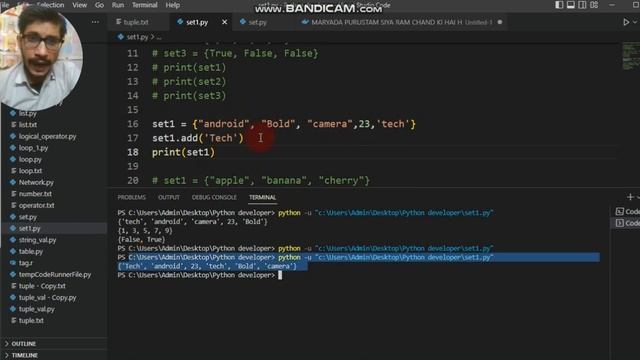Viewport: 640px width, 360px height.
Task: Place cursor on line 17 set1.add('Tech')
Action: 198,138
